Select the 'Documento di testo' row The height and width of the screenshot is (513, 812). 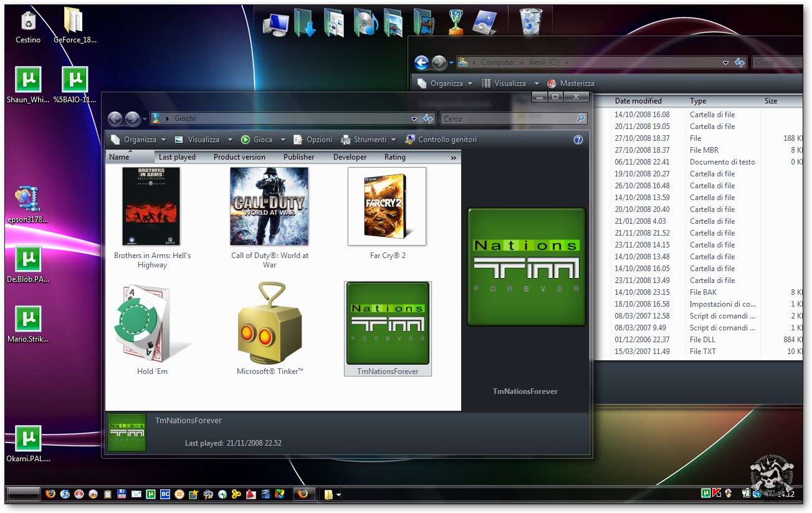(x=707, y=162)
